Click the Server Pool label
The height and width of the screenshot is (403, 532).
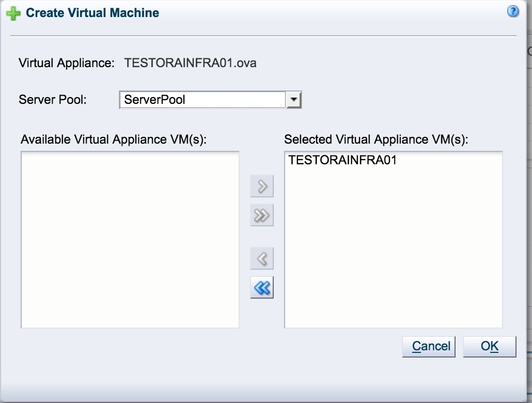click(53, 100)
